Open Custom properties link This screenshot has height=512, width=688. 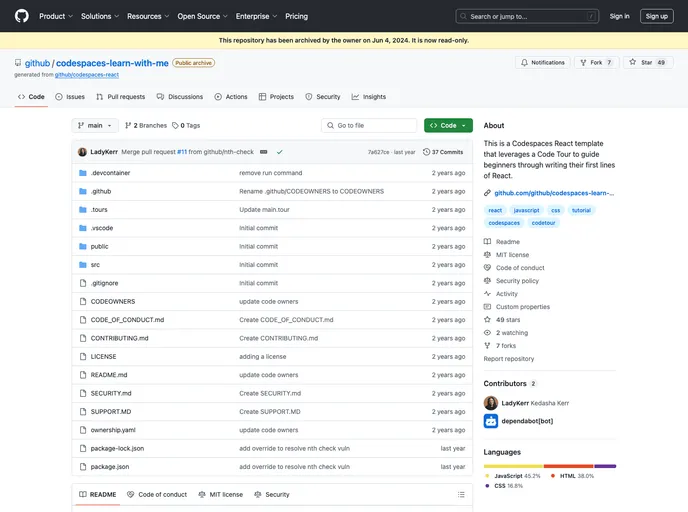tap(522, 307)
